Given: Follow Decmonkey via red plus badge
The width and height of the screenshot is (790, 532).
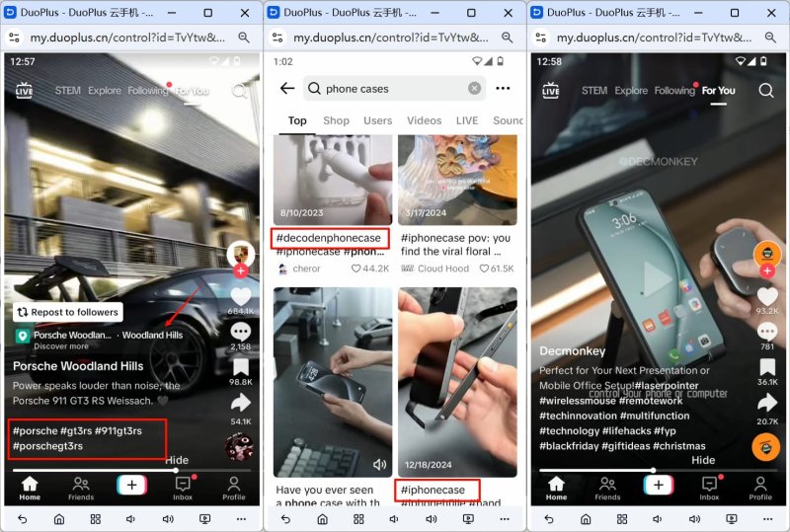Looking at the screenshot, I should pyautogui.click(x=767, y=271).
